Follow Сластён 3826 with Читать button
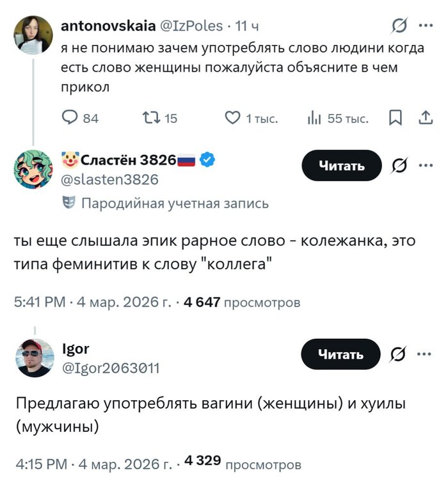 click(x=341, y=166)
